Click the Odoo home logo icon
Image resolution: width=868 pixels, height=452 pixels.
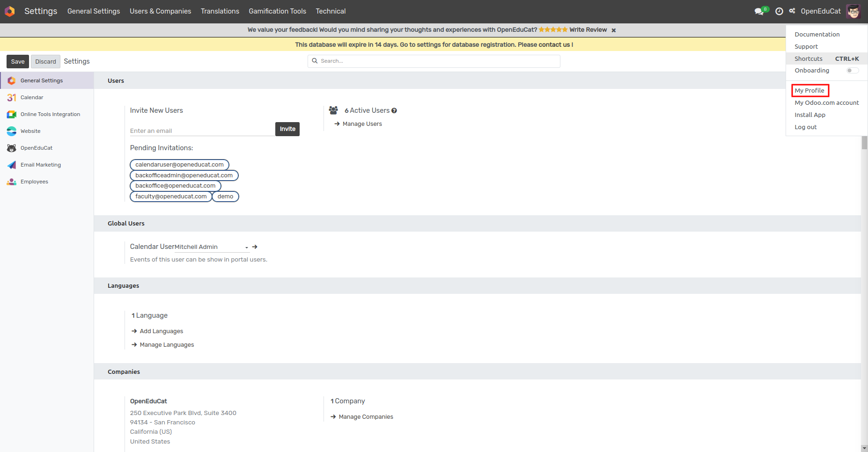(10, 11)
